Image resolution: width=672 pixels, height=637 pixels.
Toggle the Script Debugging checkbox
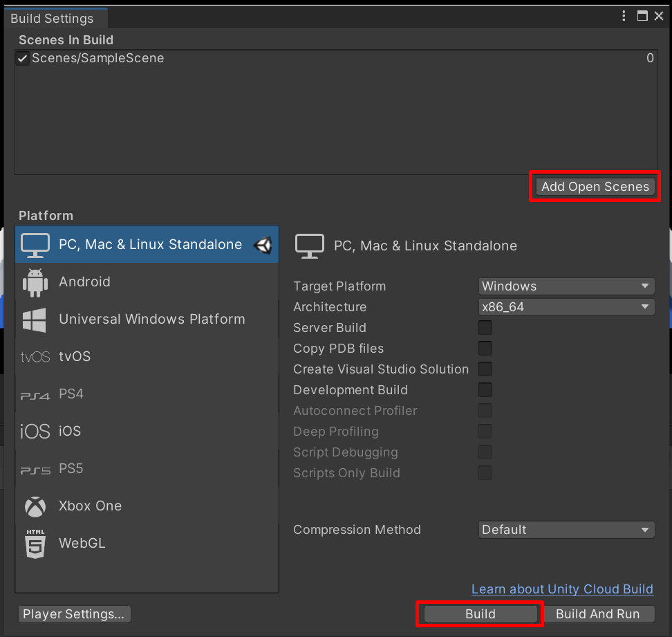coord(485,452)
